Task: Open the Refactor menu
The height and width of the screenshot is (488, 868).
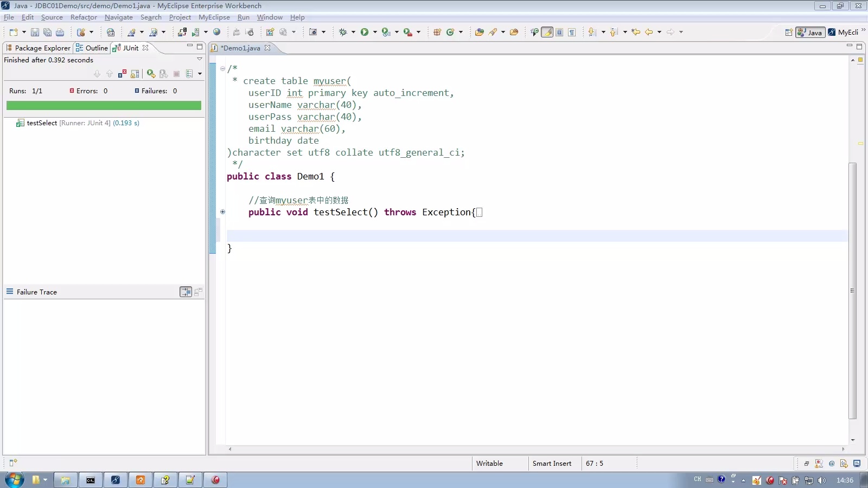Action: 84,17
